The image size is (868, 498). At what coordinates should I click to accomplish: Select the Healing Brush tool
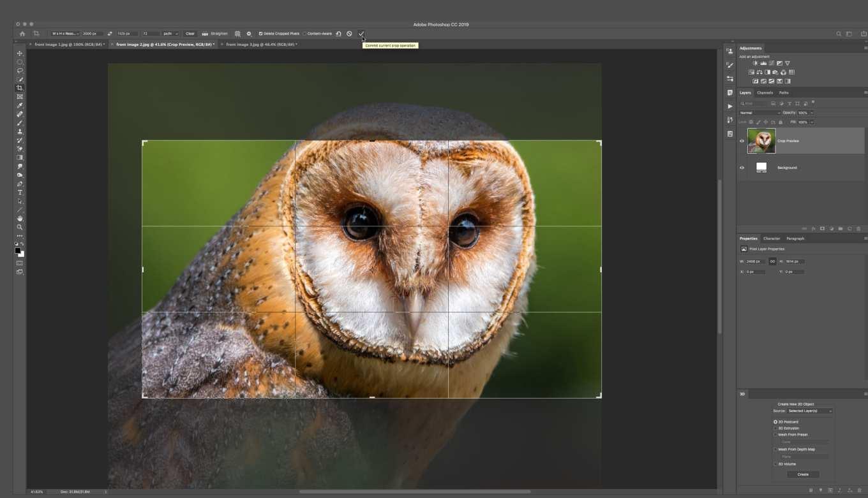point(20,114)
